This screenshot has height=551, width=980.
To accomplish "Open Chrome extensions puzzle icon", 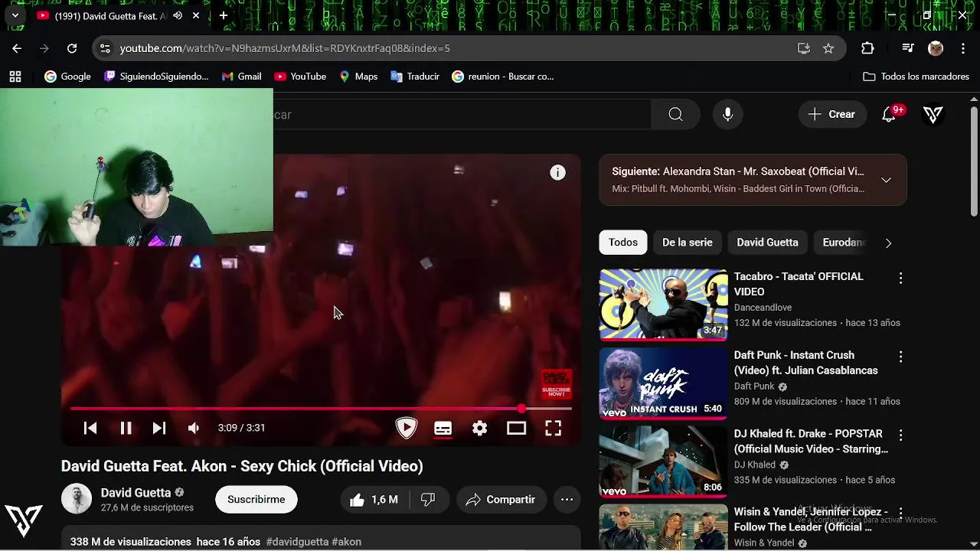I will point(867,48).
